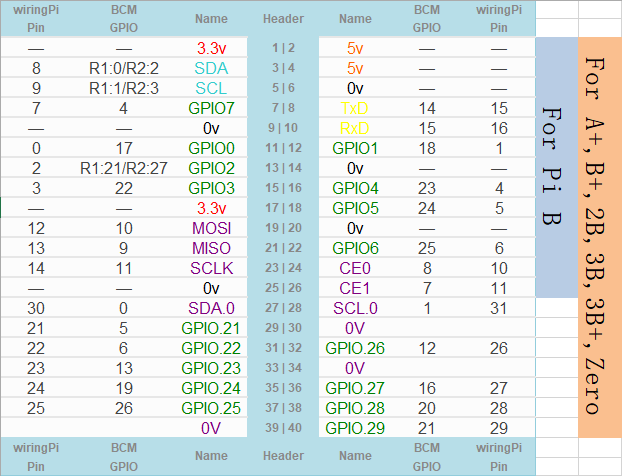Click the bottom-right BCM GPIO heading
Screen dimensions: 622x476
[x=427, y=457]
